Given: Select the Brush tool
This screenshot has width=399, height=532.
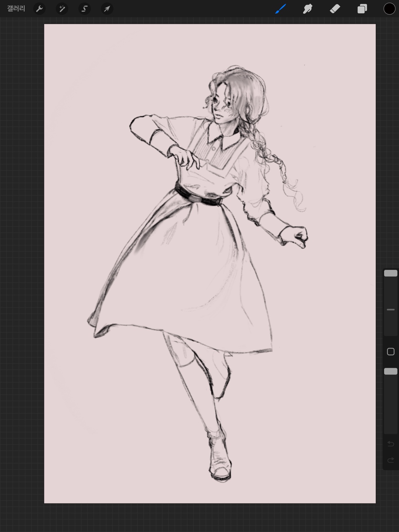Looking at the screenshot, I should click(x=281, y=8).
